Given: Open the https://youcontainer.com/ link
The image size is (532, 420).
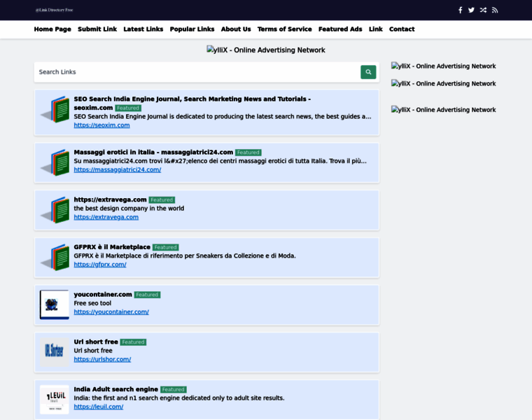Looking at the screenshot, I should tap(111, 311).
